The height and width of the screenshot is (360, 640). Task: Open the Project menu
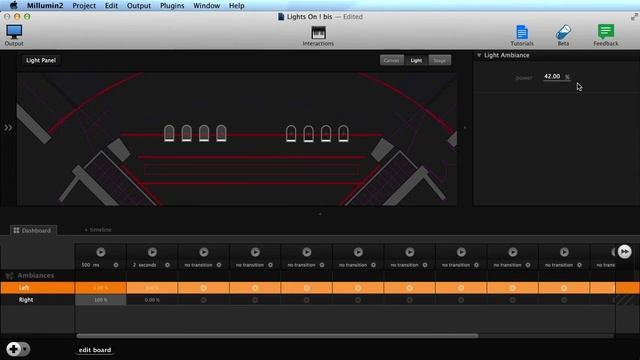pyautogui.click(x=84, y=5)
